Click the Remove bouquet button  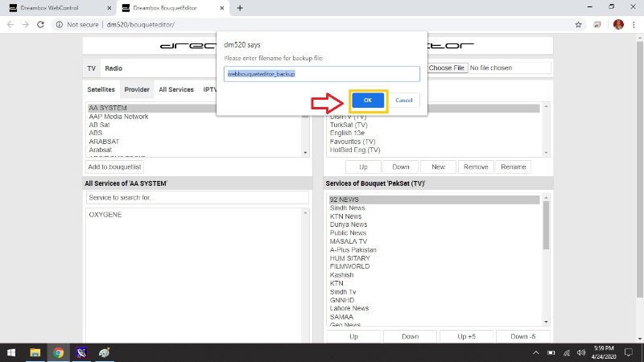[476, 167]
